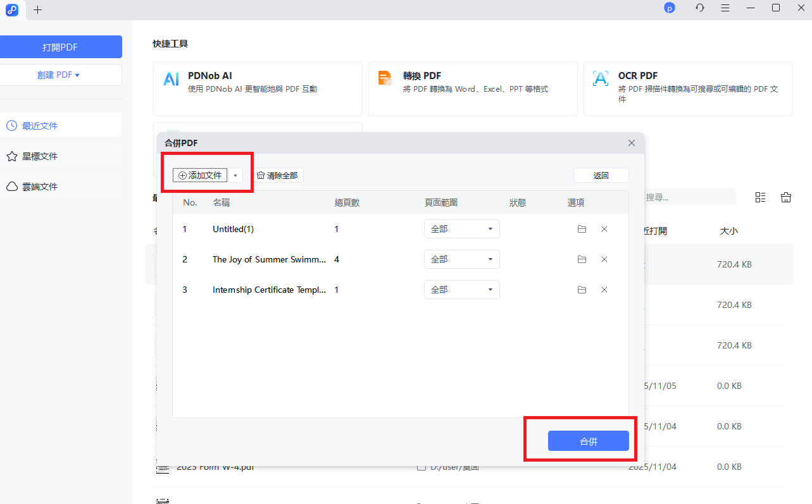Expand page range for Joy of Summer
Viewport: 812px width, 504px height.
(x=461, y=259)
